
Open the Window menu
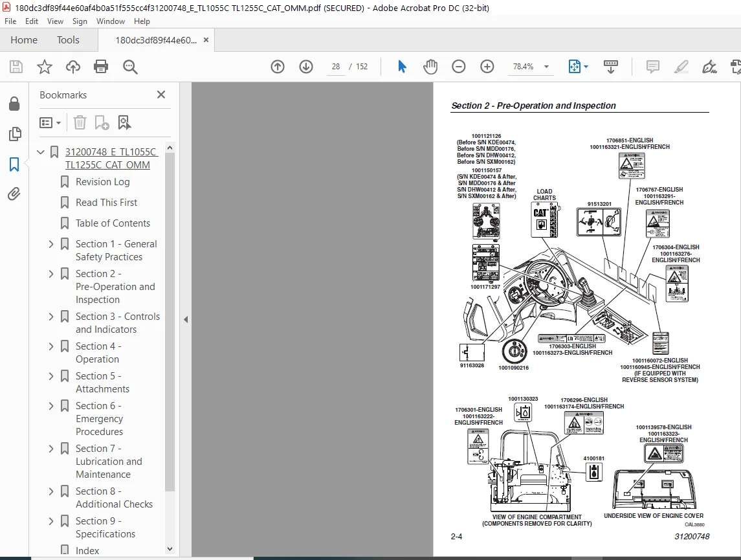coord(111,21)
